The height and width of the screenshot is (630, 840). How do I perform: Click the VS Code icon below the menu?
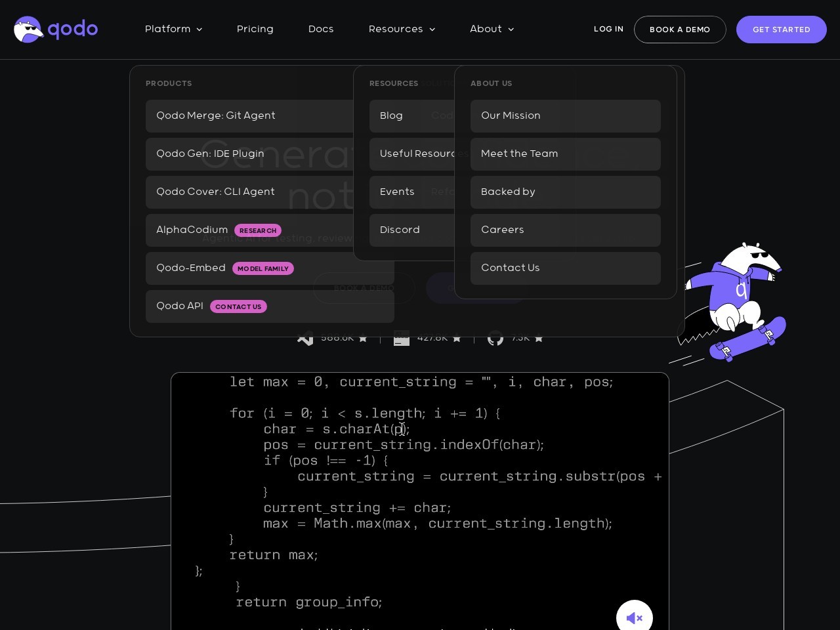click(305, 339)
